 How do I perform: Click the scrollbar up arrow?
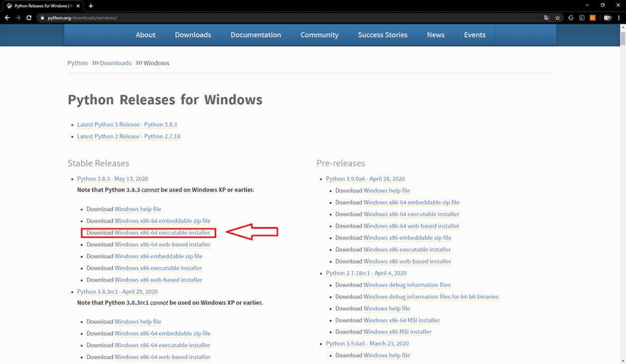622,27
